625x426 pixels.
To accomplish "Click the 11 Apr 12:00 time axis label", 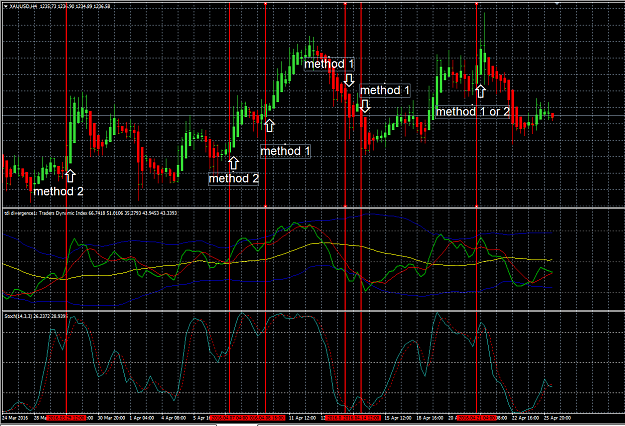I will [302, 418].
